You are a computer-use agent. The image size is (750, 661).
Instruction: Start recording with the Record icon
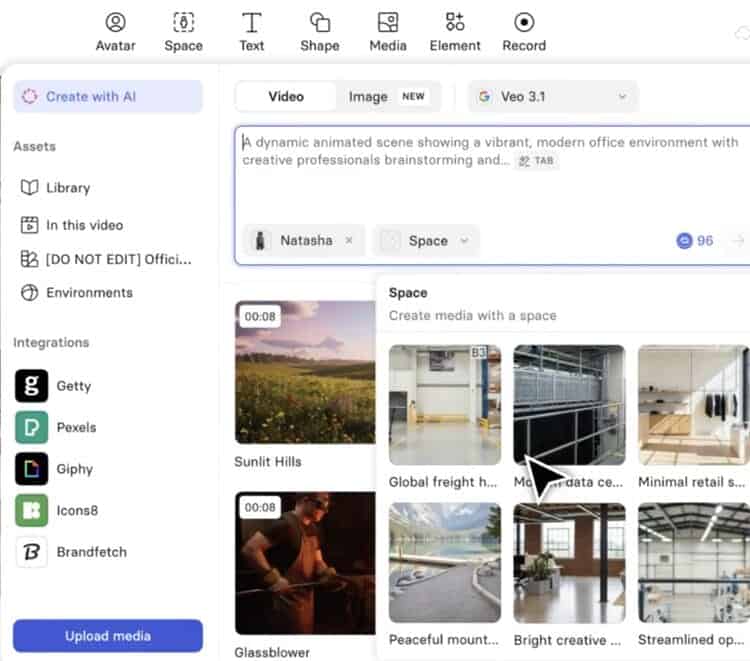pyautogui.click(x=524, y=31)
